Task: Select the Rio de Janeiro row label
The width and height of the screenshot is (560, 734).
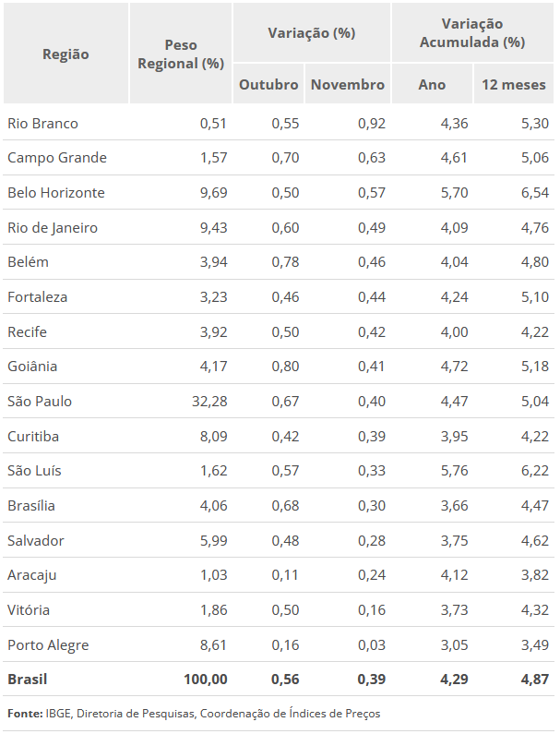Action: (x=53, y=227)
